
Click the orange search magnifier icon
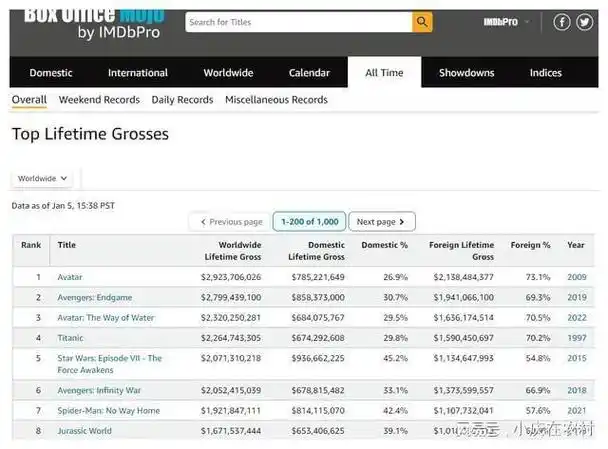point(422,22)
